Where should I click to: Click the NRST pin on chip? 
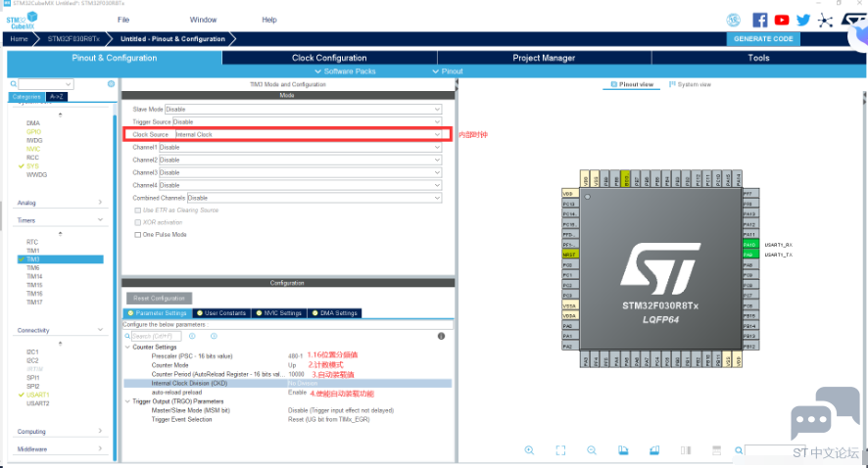(x=569, y=255)
